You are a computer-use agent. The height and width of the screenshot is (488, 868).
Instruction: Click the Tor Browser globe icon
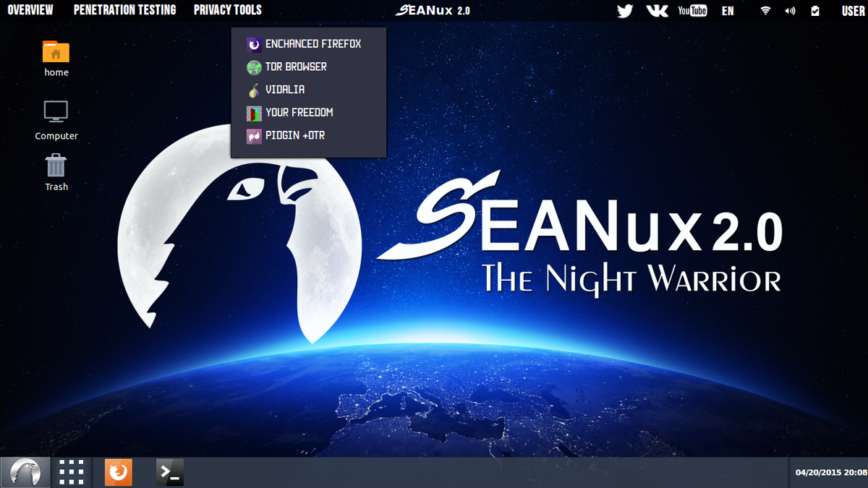click(254, 67)
